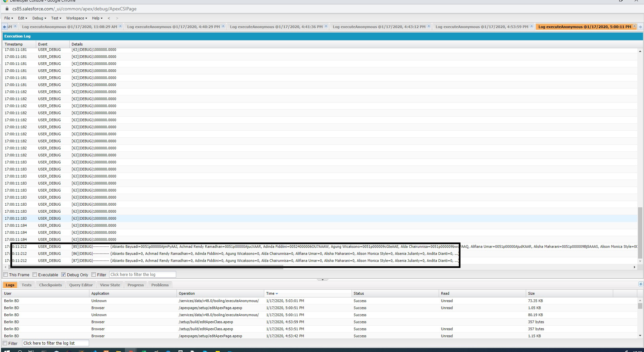Sort logs by the Size column header
The width and height of the screenshot is (644, 352).
(x=570, y=293)
